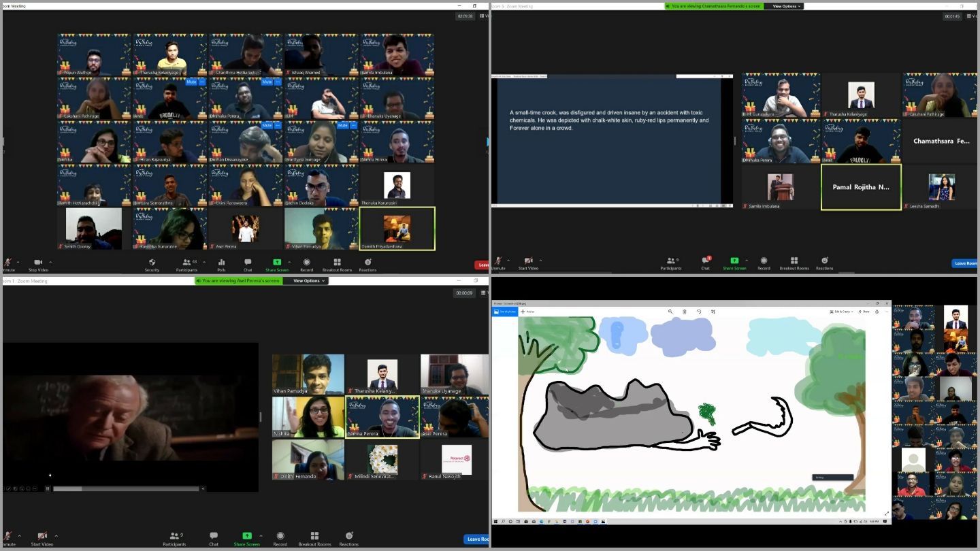Click the trash delete icon in Photos toolbar
Viewport: 980px width, 551px height.
685,312
